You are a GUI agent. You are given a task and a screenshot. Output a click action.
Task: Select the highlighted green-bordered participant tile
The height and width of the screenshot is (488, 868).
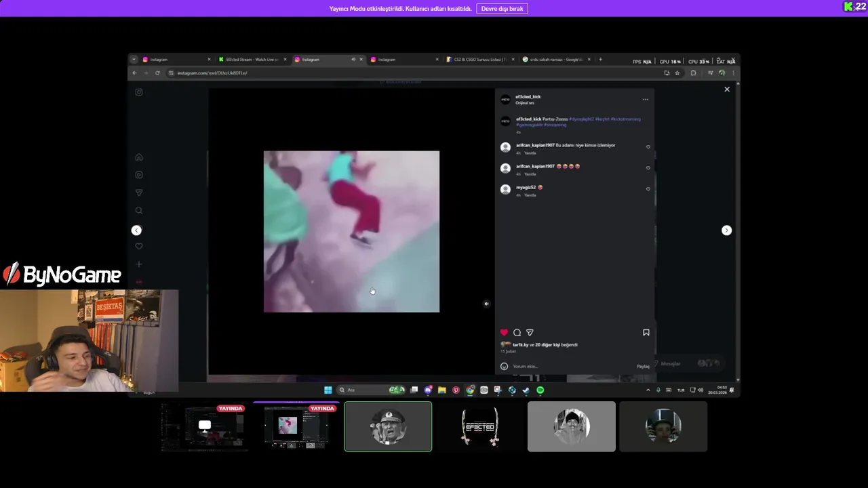coord(388,426)
